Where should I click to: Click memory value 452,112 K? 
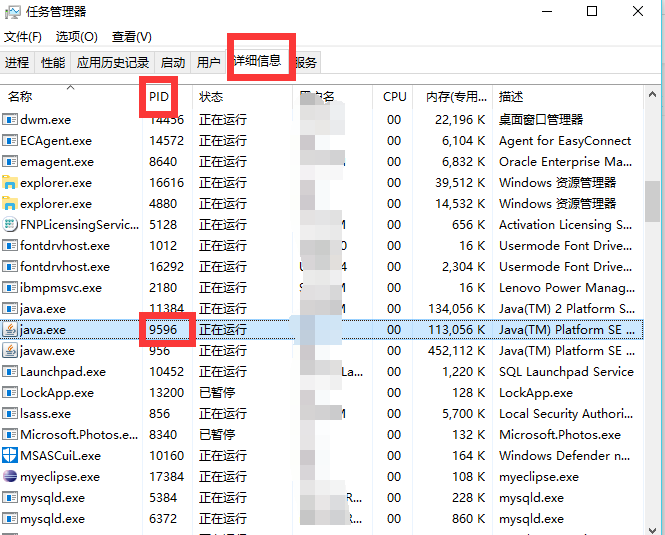[x=456, y=350]
